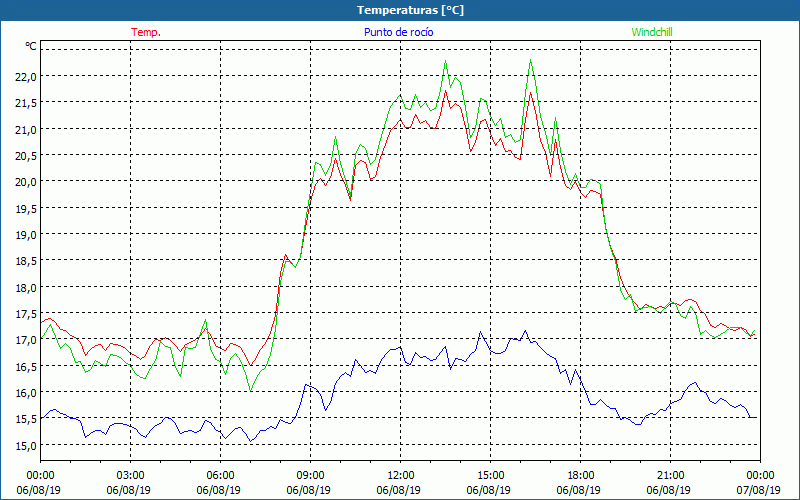Click the 18,0 y-axis value
This screenshot has height=500, width=800.
[x=25, y=288]
